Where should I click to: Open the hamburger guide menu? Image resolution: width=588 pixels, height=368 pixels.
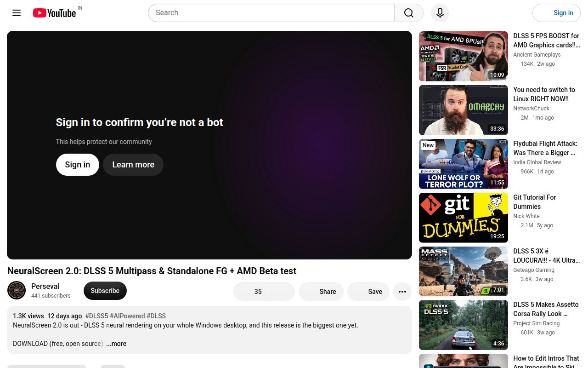click(x=17, y=13)
